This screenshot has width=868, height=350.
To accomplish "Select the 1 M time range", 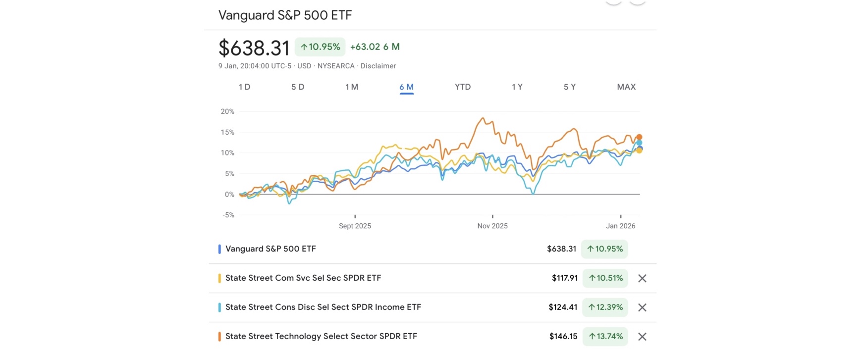I will [352, 87].
